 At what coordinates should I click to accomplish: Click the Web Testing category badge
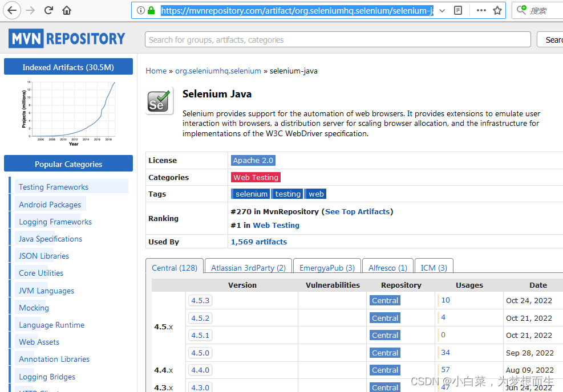click(256, 177)
